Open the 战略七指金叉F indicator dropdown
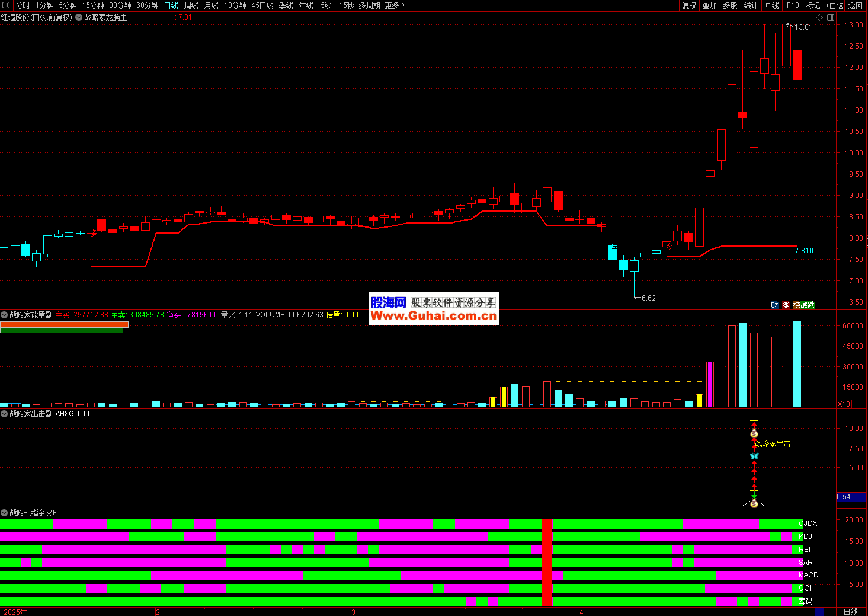Screen dimensions: 868x616 (x=4, y=513)
